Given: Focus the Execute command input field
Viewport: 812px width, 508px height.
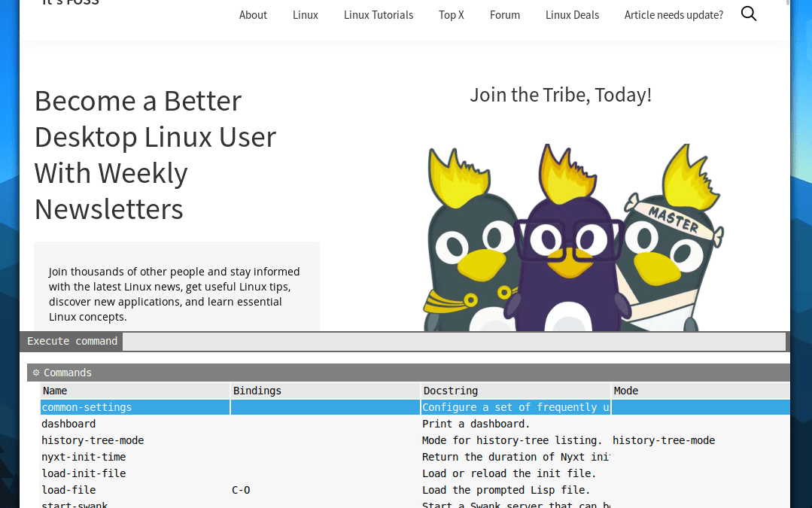Looking at the screenshot, I should tap(454, 341).
